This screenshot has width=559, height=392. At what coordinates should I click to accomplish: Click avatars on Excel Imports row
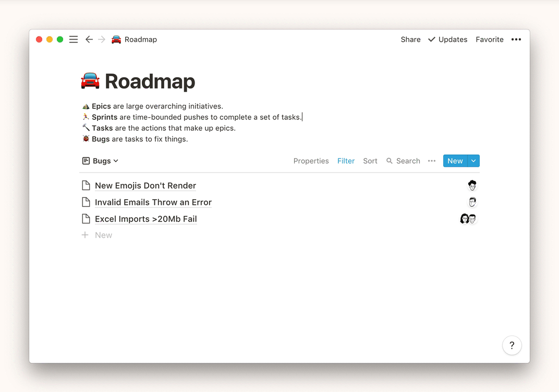pyautogui.click(x=468, y=219)
